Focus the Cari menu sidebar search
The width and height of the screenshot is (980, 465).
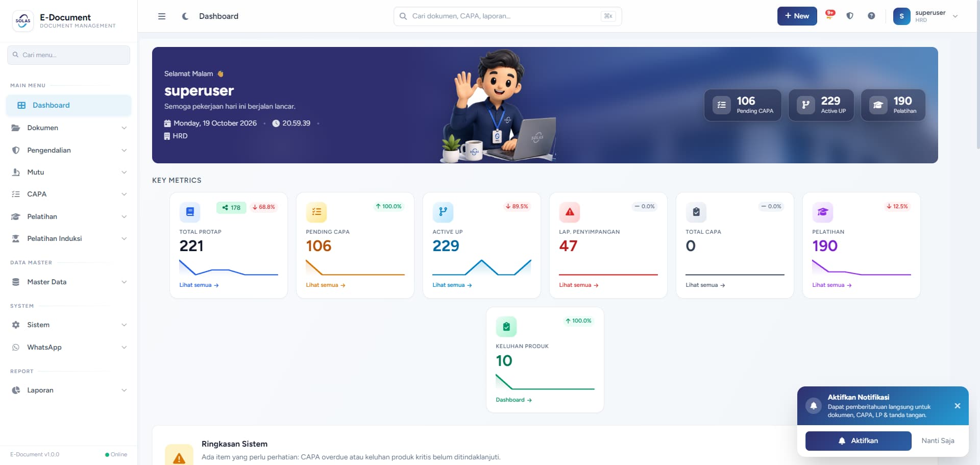[x=68, y=55]
